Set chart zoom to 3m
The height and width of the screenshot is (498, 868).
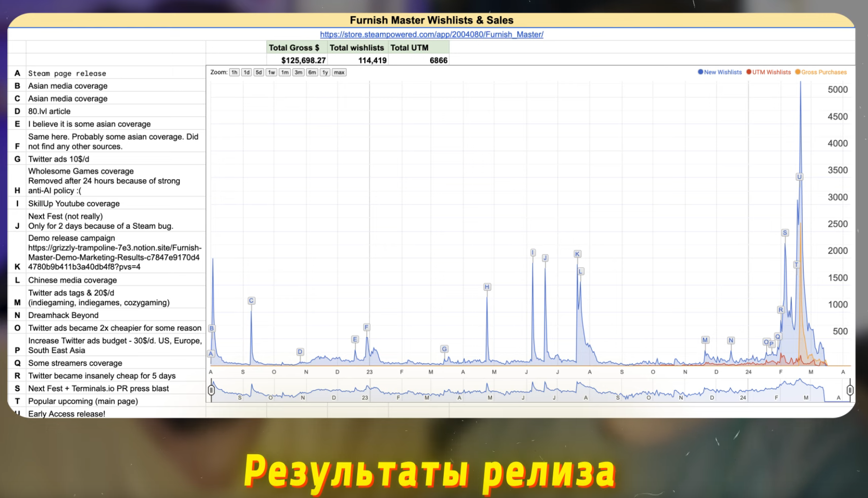point(298,73)
